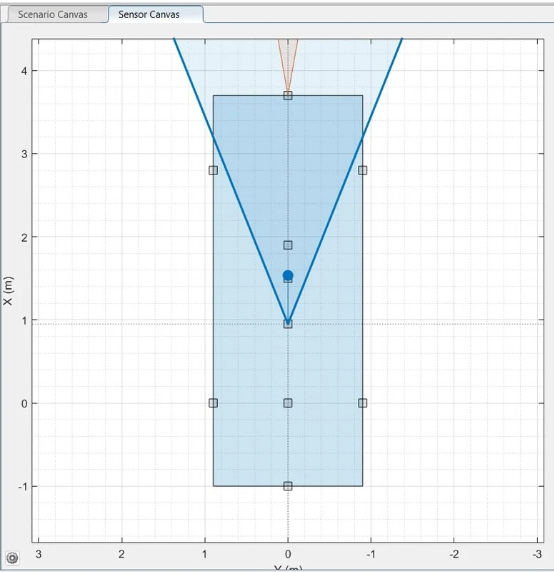Image resolution: width=554 pixels, height=572 pixels.
Task: Select the sensor origin marker at cone apex
Action: pos(288,324)
